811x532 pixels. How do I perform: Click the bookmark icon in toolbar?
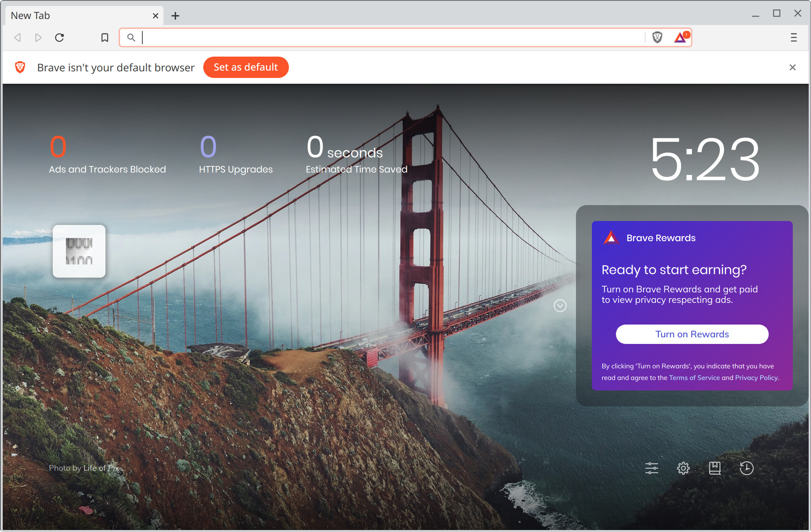coord(104,37)
